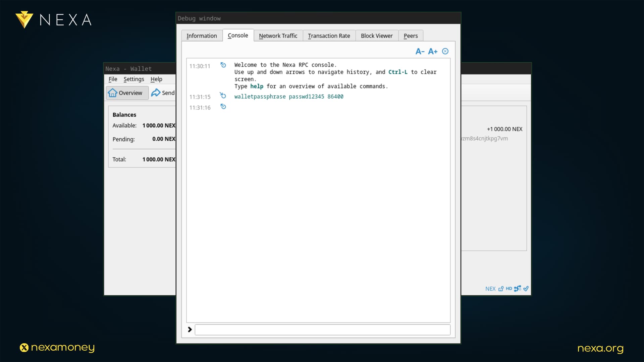Click the Overview house icon

pos(113,93)
